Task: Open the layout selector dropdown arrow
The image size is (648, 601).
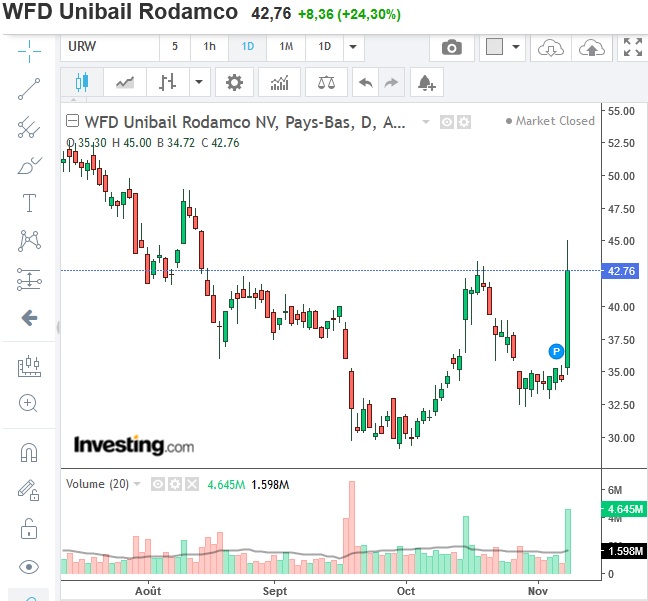Action: 516,47
